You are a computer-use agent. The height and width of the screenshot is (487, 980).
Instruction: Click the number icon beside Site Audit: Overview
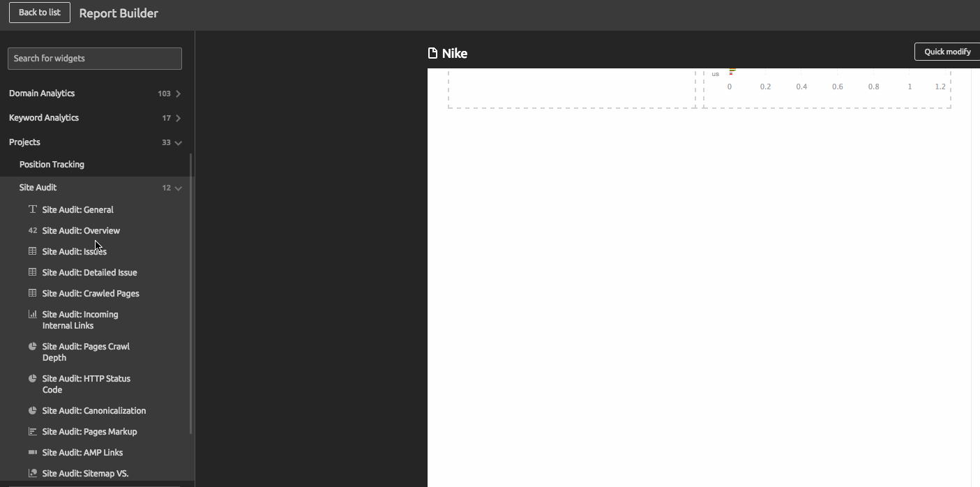click(32, 230)
